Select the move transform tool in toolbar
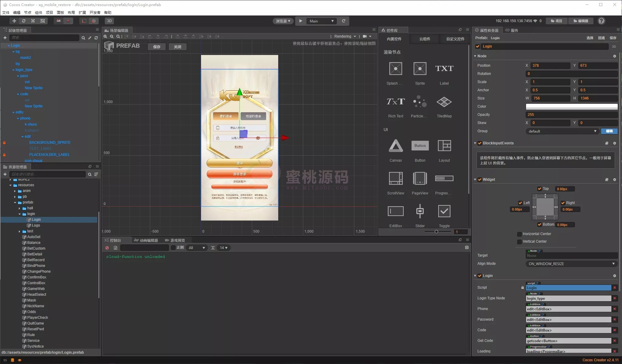622x364 pixels. pos(14,21)
